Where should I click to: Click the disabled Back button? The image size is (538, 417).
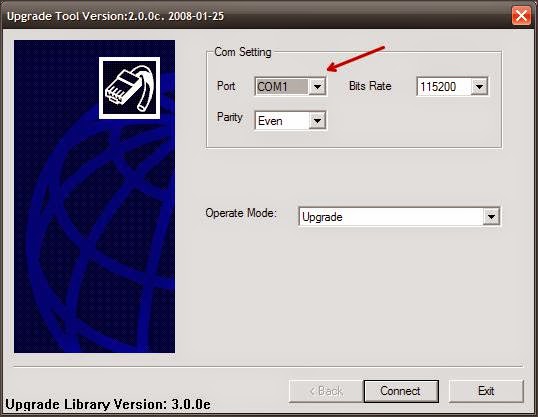pos(326,391)
